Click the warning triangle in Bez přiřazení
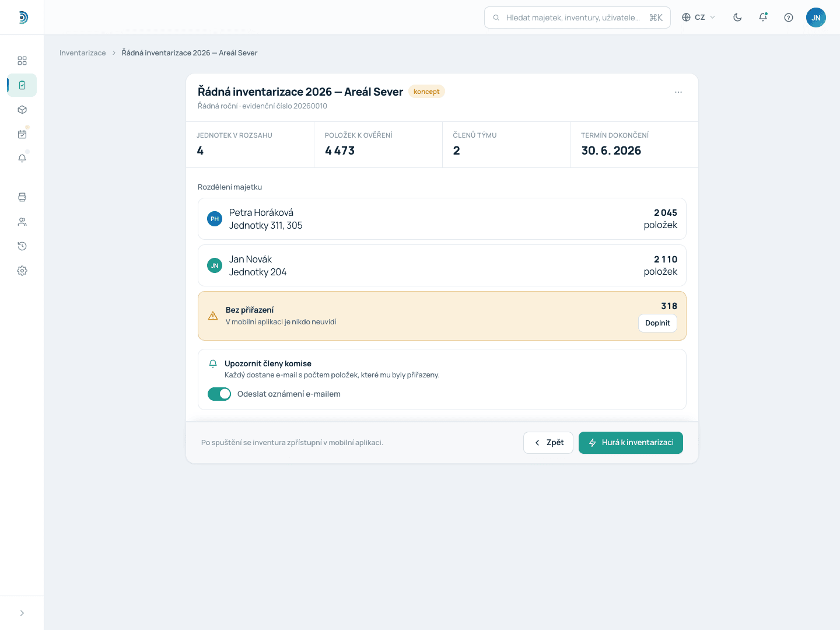 pos(213,316)
